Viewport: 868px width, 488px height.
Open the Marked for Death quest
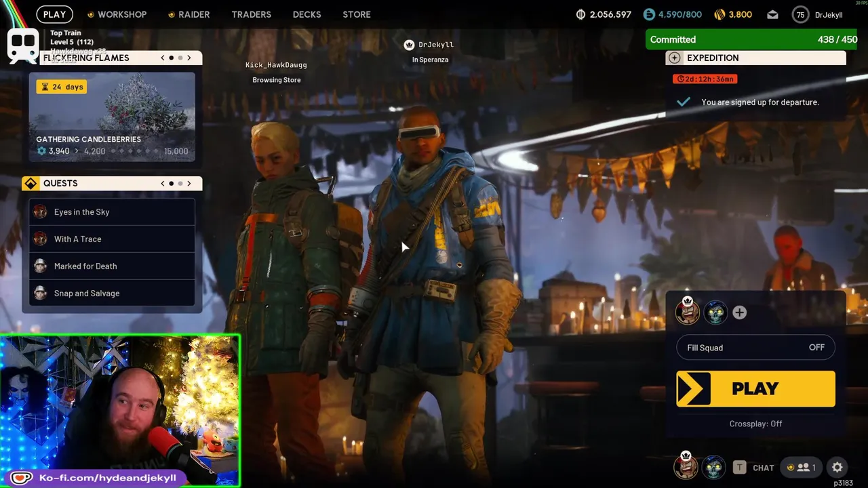click(112, 266)
